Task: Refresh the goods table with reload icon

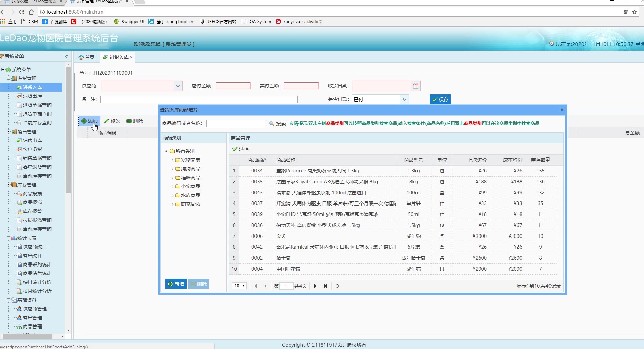Action: pos(337,286)
